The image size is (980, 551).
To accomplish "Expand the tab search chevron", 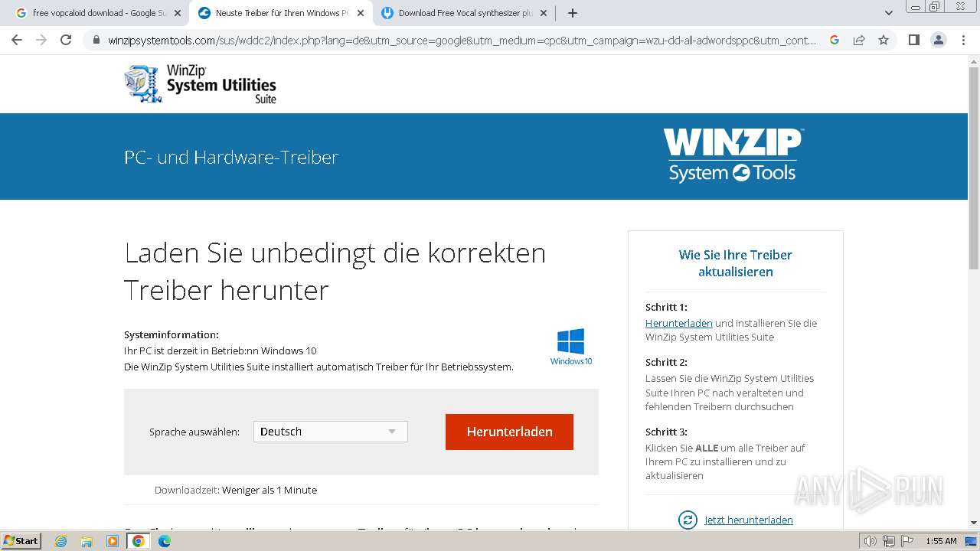I will click(x=889, y=13).
